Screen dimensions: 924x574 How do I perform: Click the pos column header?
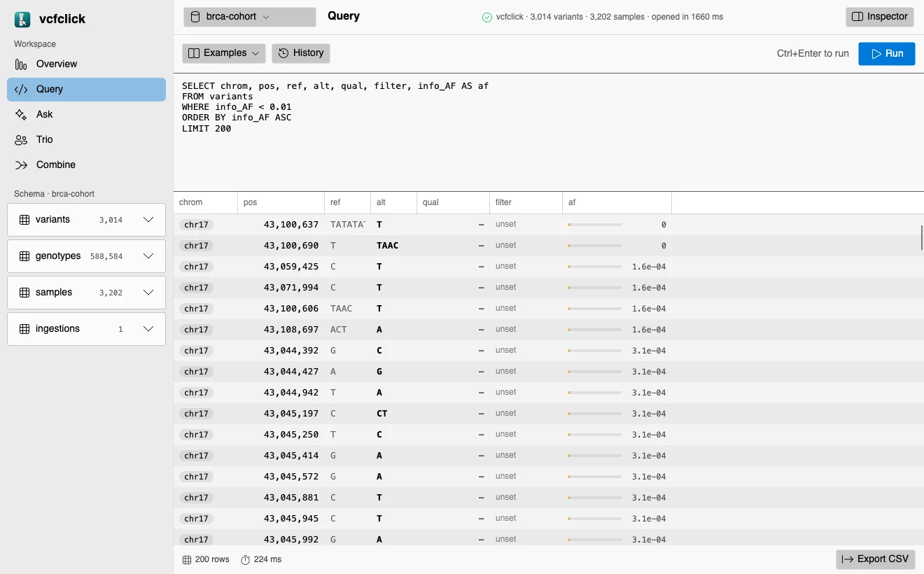tap(281, 202)
